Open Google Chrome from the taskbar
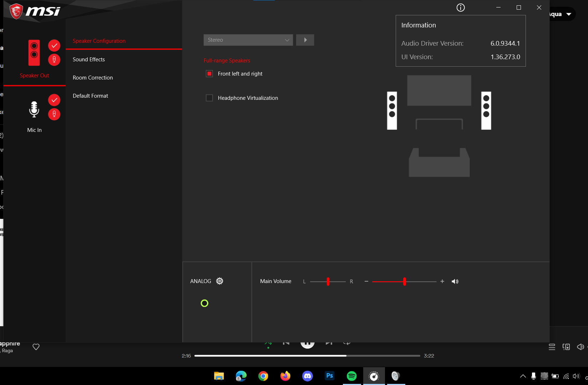Screen dimensions: 588x385 tap(263, 376)
